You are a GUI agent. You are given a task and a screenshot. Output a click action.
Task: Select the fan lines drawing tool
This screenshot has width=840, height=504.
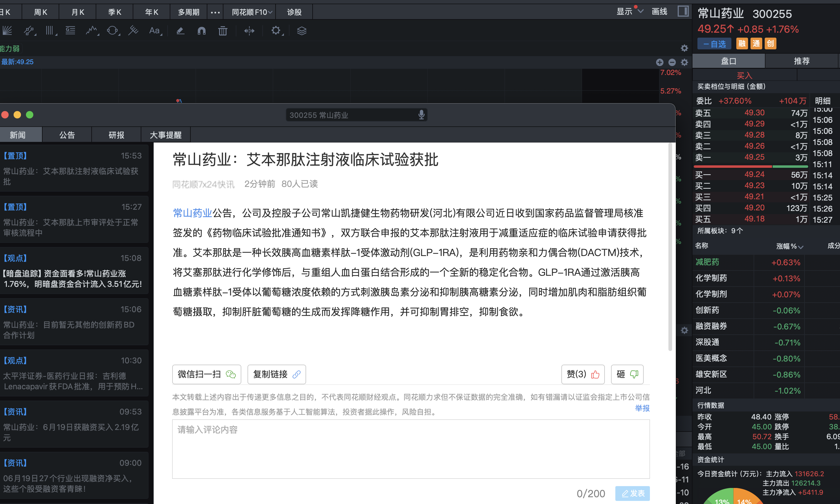7,31
